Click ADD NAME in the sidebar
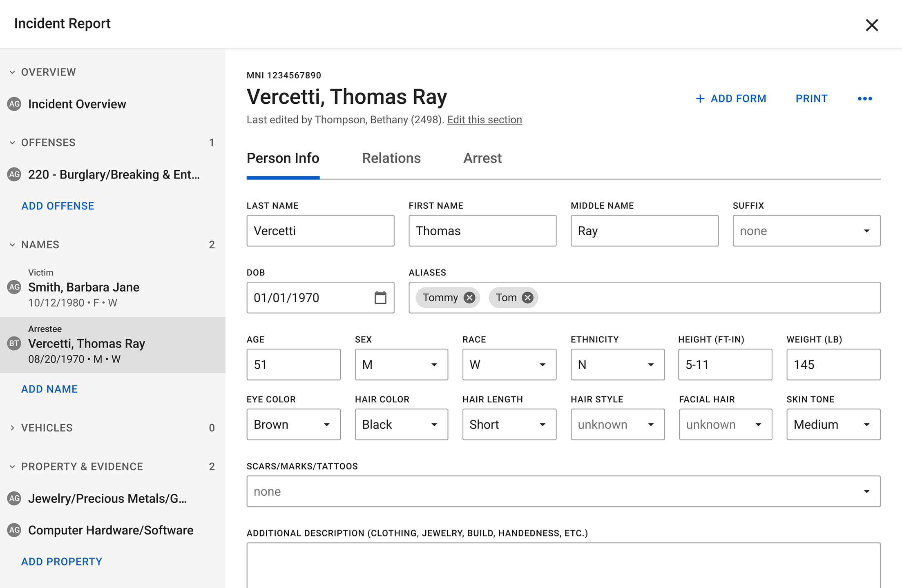The width and height of the screenshot is (902, 588). (49, 389)
